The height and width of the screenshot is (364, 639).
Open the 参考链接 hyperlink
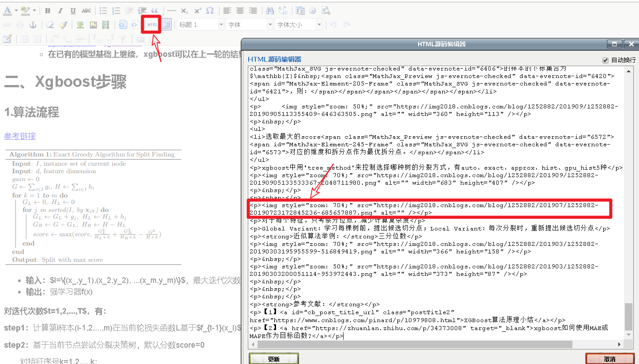20,136
